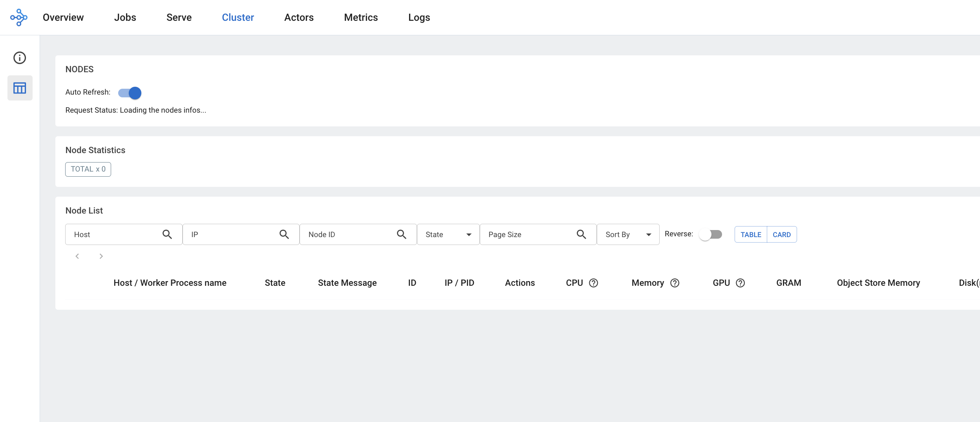Open the Actors tab

coord(299,18)
